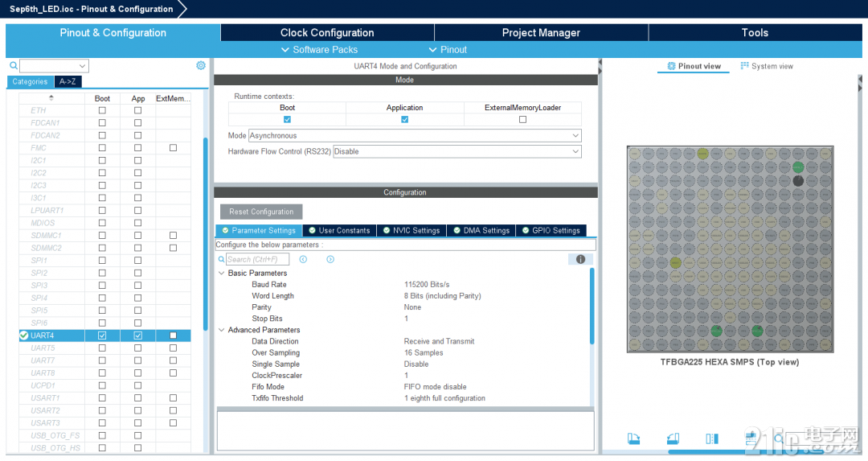Open the Hardware Flow Control dropdown

(x=457, y=151)
